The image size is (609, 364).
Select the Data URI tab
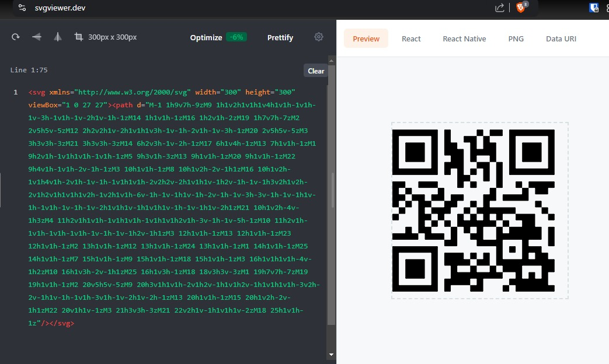tap(561, 38)
